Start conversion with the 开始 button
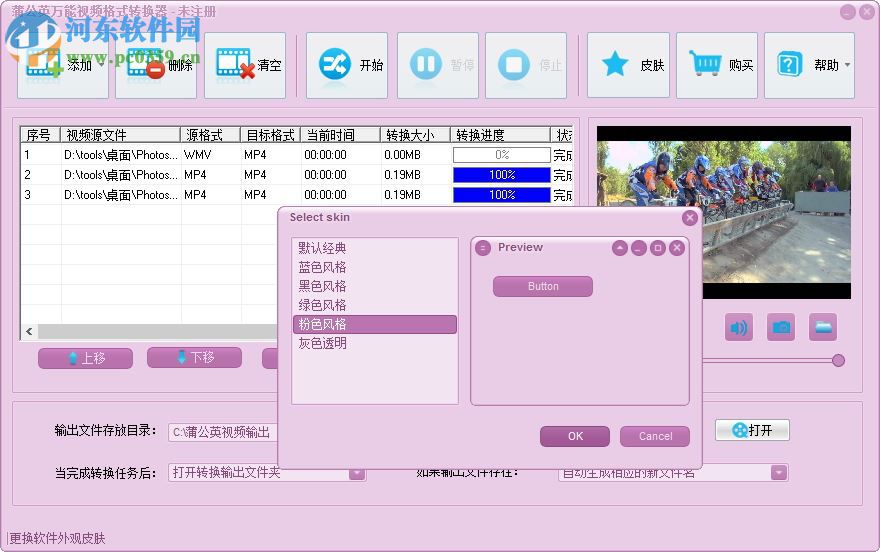The image size is (880, 552). pyautogui.click(x=347, y=66)
